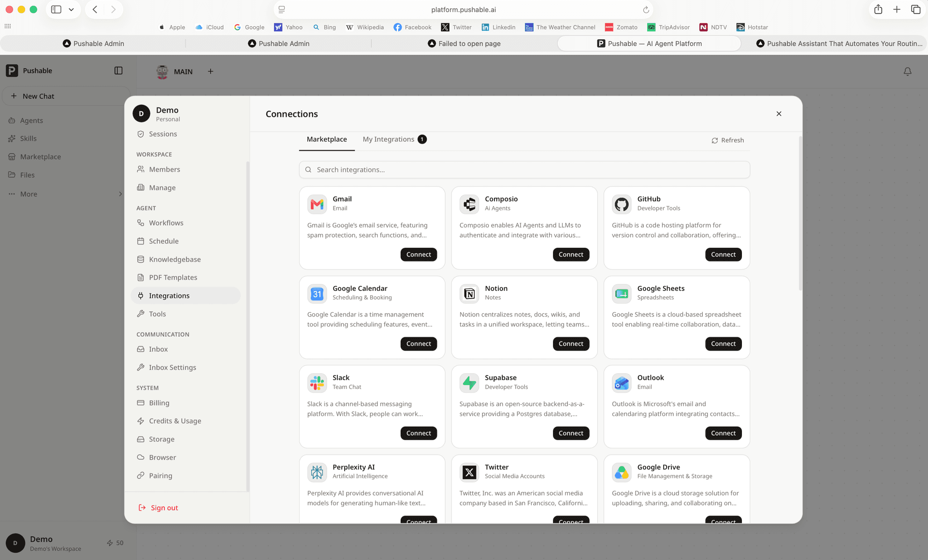Start a New Chat
Viewport: 928px width, 560px height.
[x=66, y=96]
